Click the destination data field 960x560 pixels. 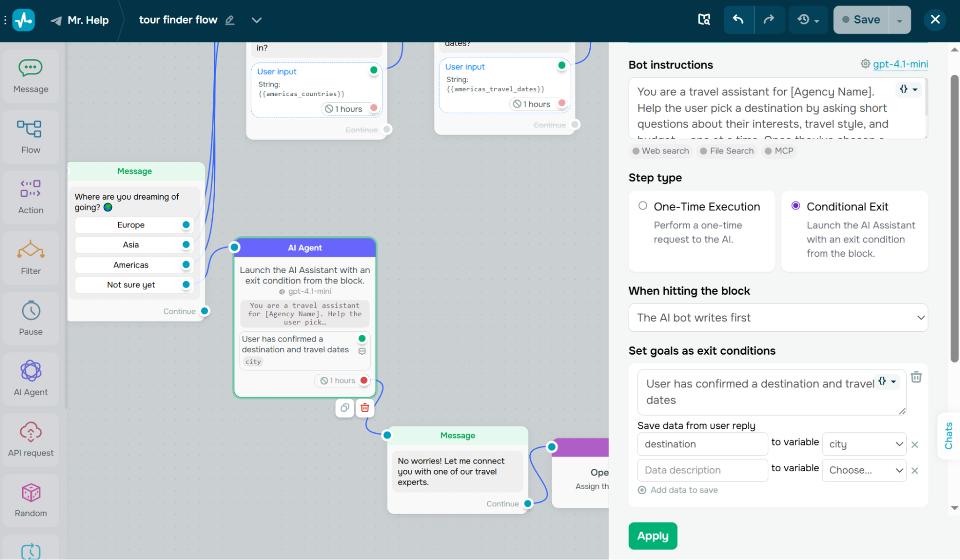(702, 444)
